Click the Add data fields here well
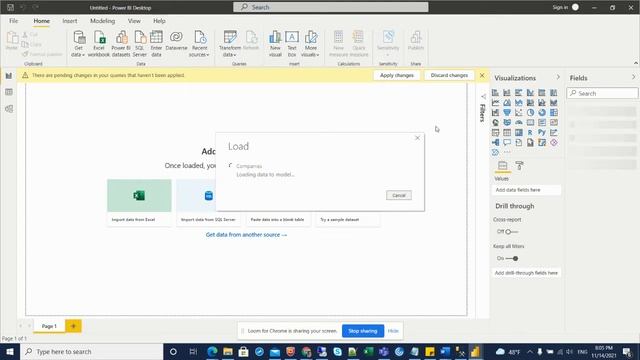The width and height of the screenshot is (640, 360). pyautogui.click(x=527, y=190)
